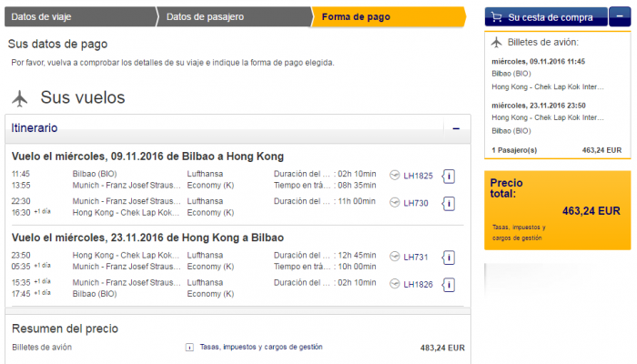Open info icon for flight LH731
Viewport: 637px width, 364px height.
pyautogui.click(x=449, y=258)
